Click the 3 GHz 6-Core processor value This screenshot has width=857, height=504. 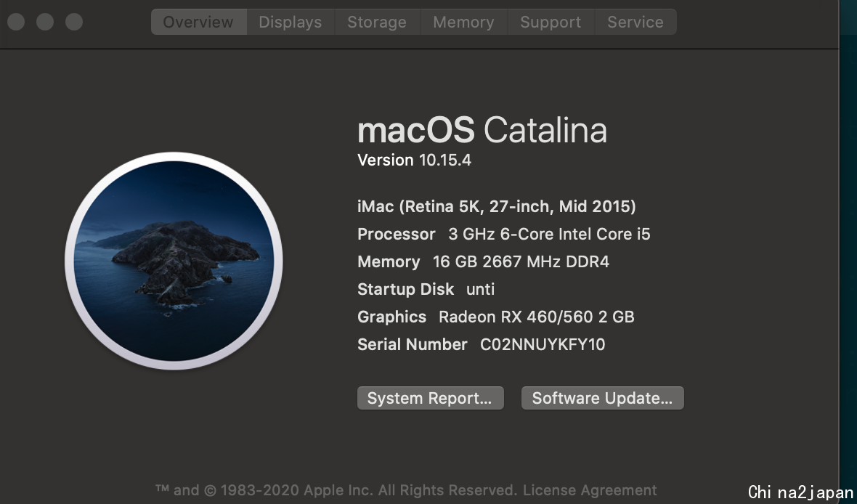549,234
